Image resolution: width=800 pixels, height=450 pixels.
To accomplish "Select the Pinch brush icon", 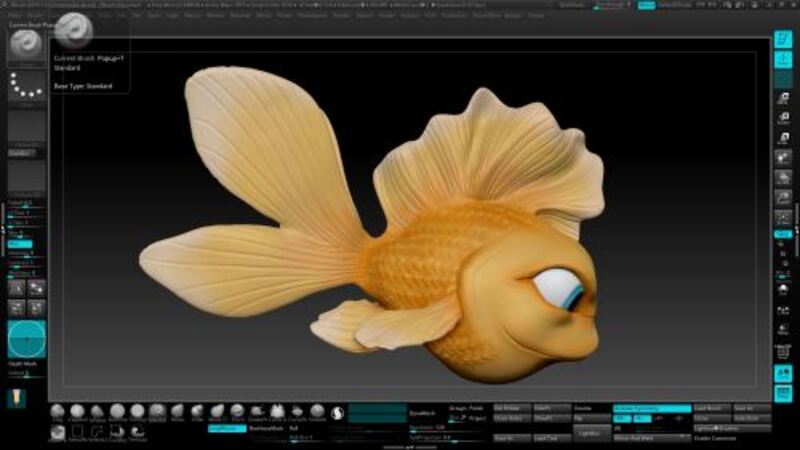I will 237,412.
